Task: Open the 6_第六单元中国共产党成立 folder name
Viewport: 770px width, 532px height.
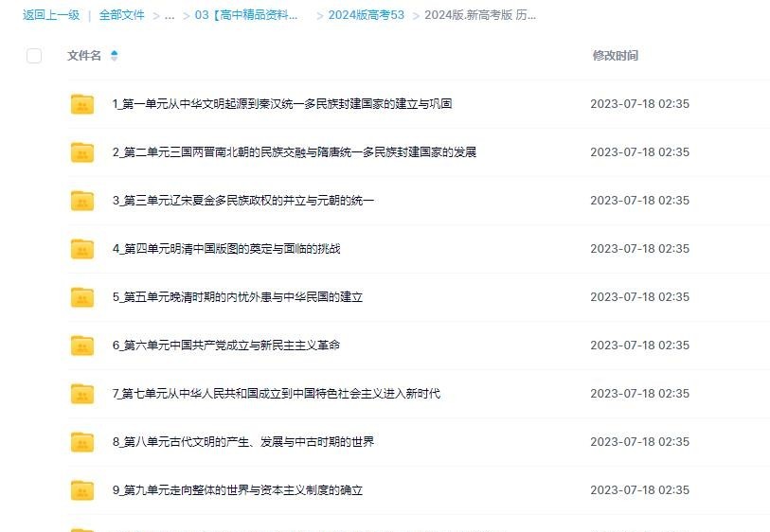Action: pos(226,346)
